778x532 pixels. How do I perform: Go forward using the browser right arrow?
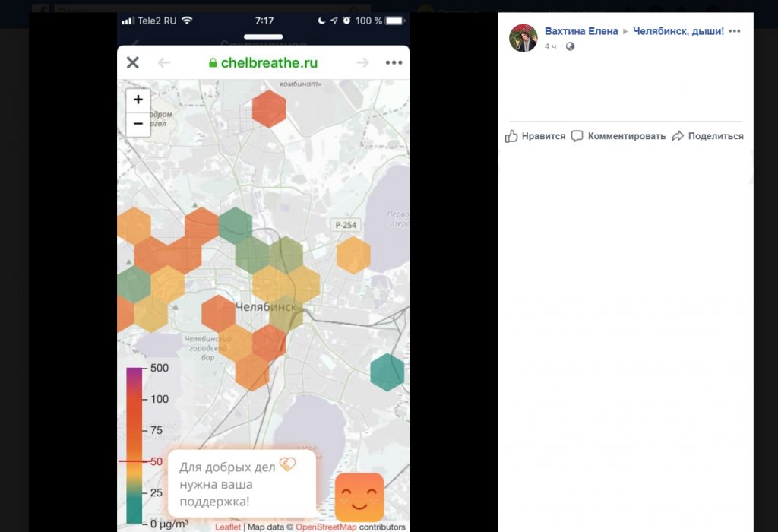[362, 62]
